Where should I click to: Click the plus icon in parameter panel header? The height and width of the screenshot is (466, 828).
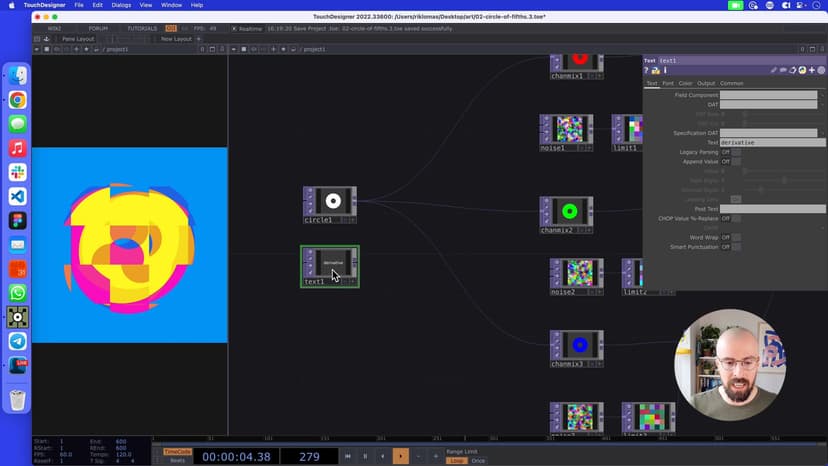point(812,71)
